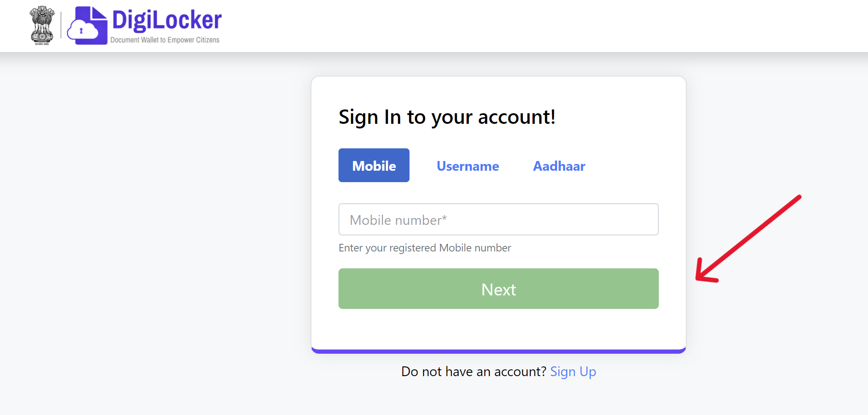Open the Sign Up link
Viewport: 868px width, 415px height.
click(573, 371)
